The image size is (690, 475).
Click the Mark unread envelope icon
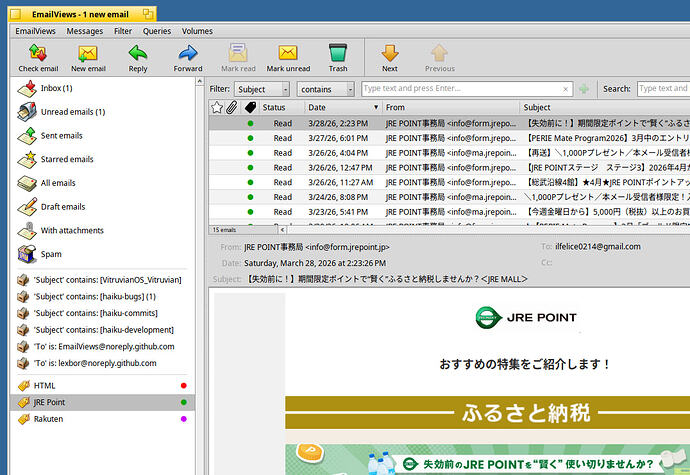288,53
